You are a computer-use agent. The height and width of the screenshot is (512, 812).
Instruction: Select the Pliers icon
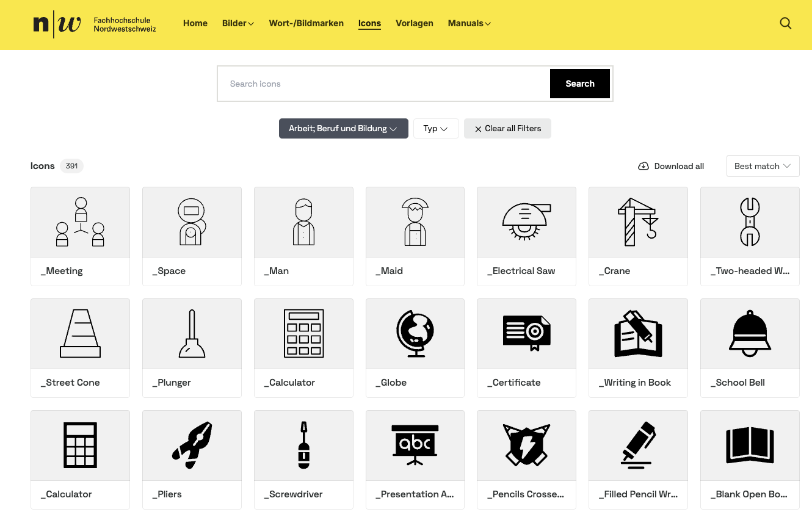(192, 445)
